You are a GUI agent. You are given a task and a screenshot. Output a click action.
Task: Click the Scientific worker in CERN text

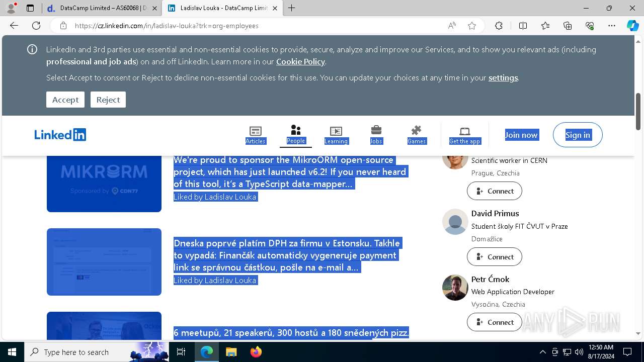click(x=509, y=160)
